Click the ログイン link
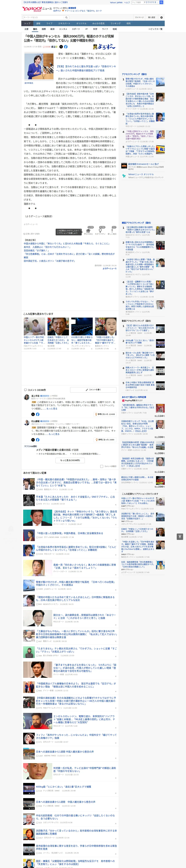The image size is (186, 868). coord(57,11)
